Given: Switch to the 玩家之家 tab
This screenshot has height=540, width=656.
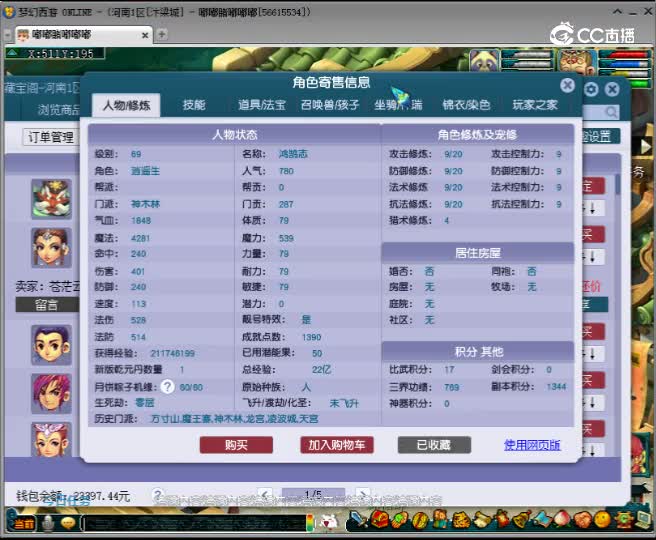Looking at the screenshot, I should [535, 105].
